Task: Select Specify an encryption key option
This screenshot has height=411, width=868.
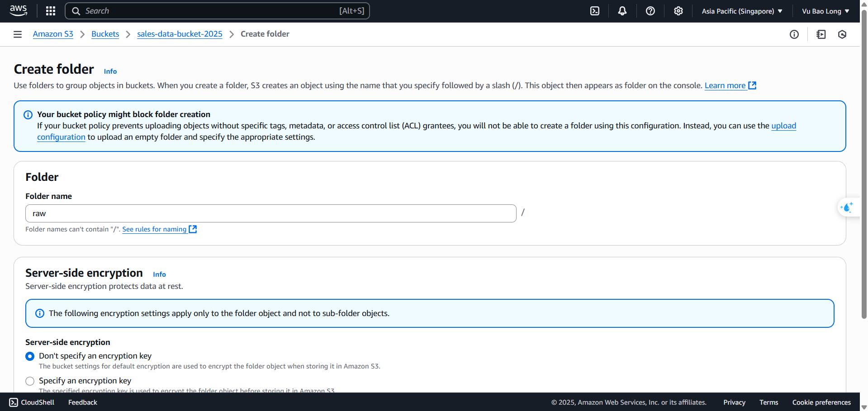Action: click(30, 381)
